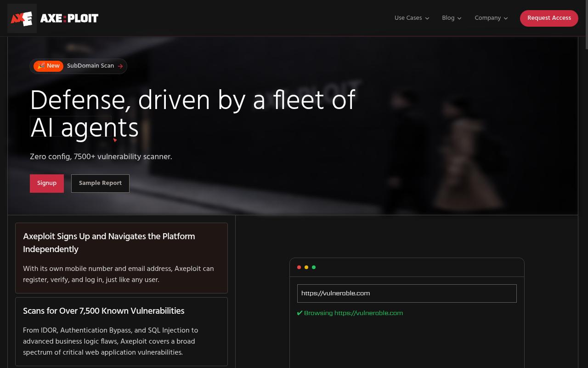
Task: Click the green dot in the demo browser window
Action: coord(314,267)
